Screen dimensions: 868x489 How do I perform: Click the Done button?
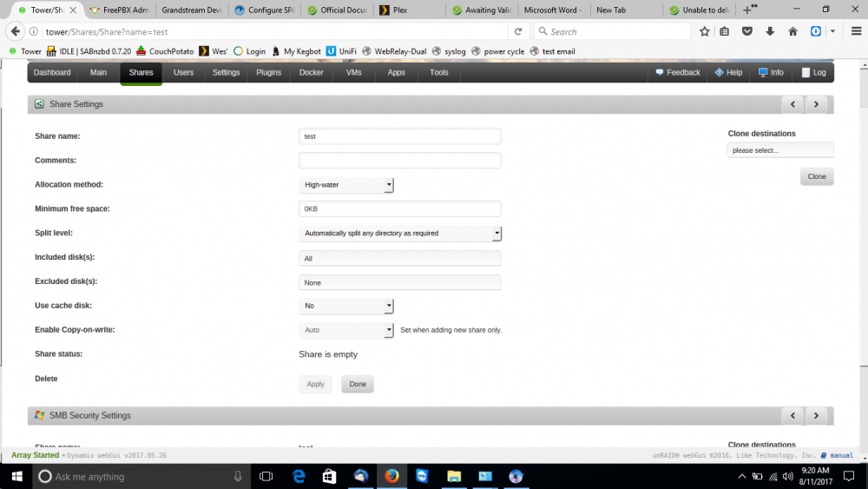click(358, 384)
